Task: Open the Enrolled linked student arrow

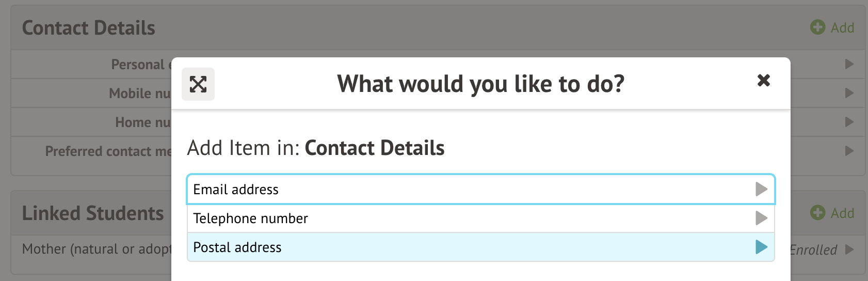Action: point(849,250)
